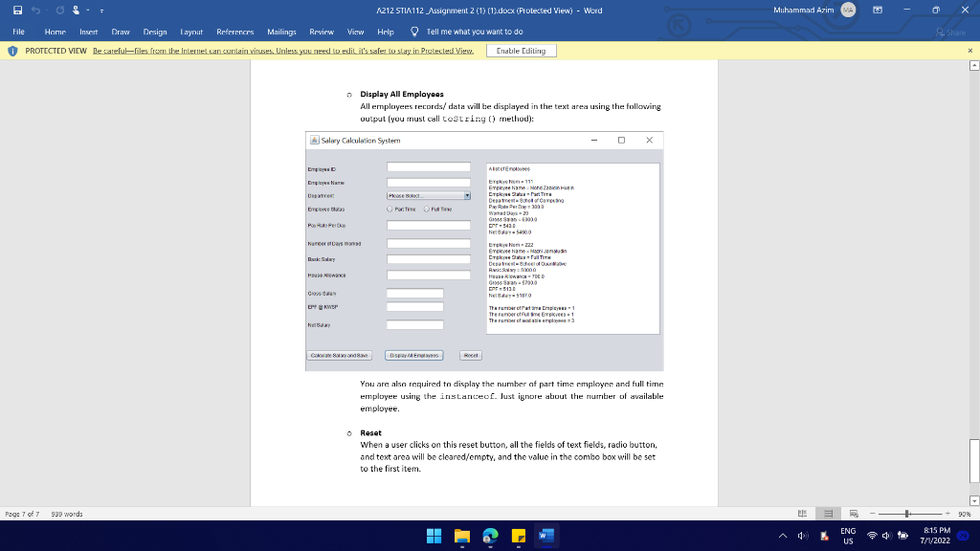Open Microsoft Edge from taskbar
The height and width of the screenshot is (551, 980).
[x=491, y=536]
